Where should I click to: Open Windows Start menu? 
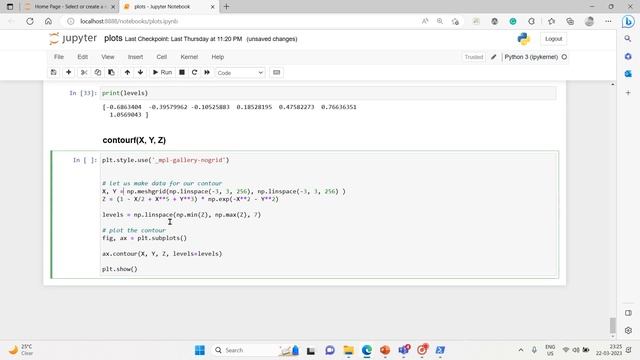coord(200,350)
